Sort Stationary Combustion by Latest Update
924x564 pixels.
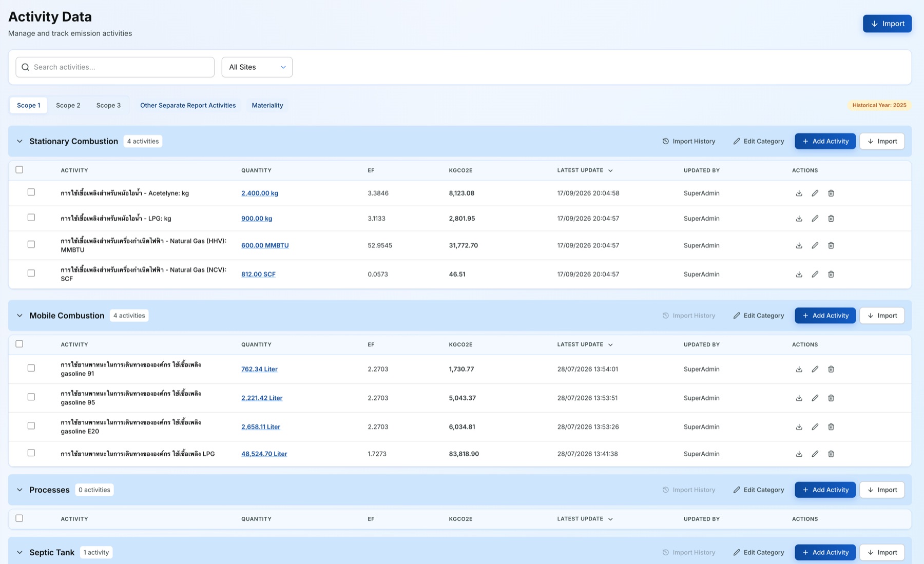pos(585,170)
